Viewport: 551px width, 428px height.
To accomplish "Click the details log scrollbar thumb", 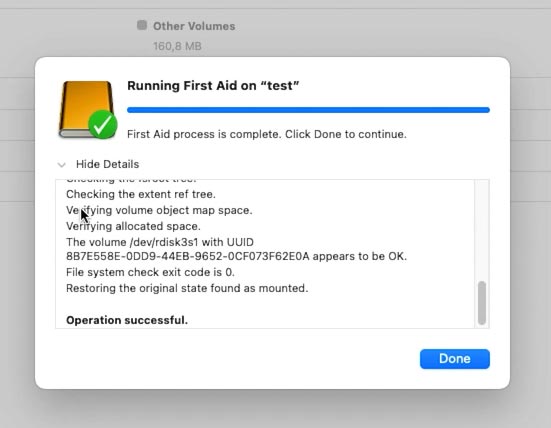I will (482, 303).
